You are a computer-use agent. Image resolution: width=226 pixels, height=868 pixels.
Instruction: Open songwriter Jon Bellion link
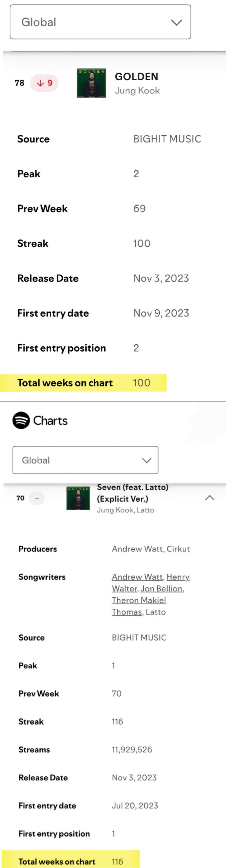(162, 589)
